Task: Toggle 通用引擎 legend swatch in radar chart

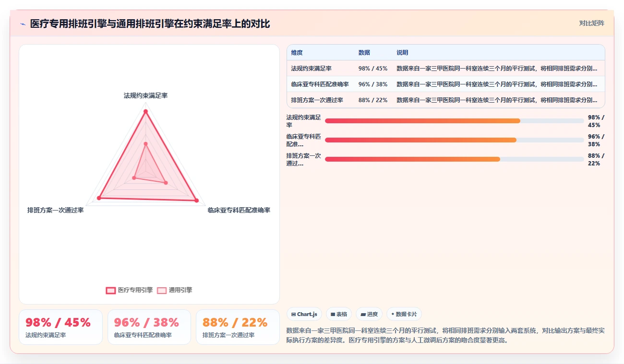Action: [x=162, y=290]
